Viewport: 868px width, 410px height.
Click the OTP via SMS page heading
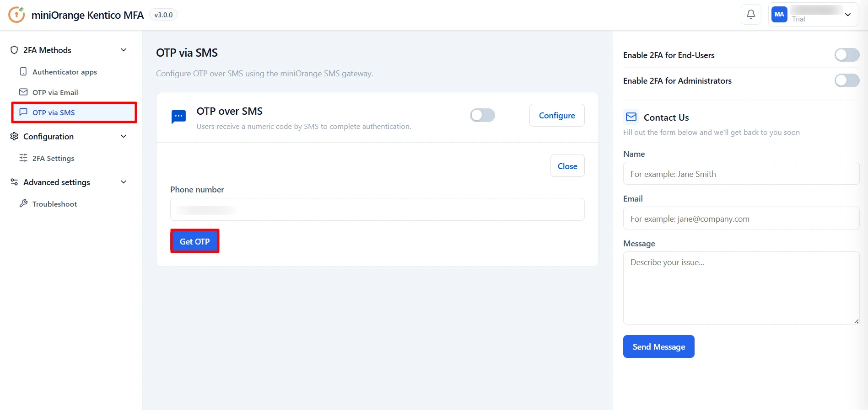pyautogui.click(x=187, y=53)
